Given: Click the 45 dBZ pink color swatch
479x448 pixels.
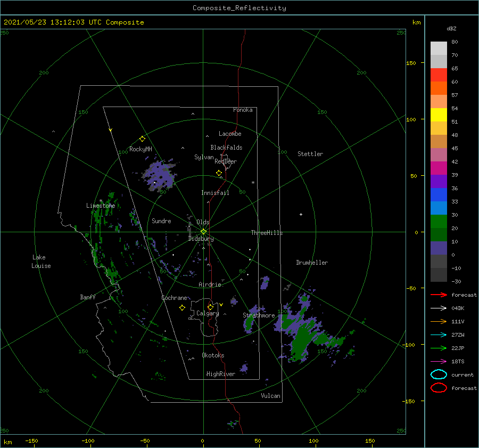Looking at the screenshot, I should 439,154.
